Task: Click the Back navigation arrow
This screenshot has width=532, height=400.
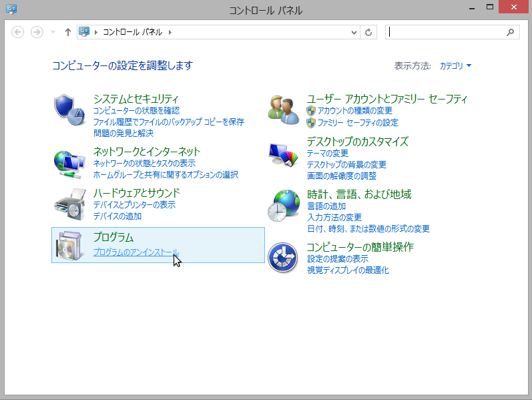Action: click(x=17, y=32)
